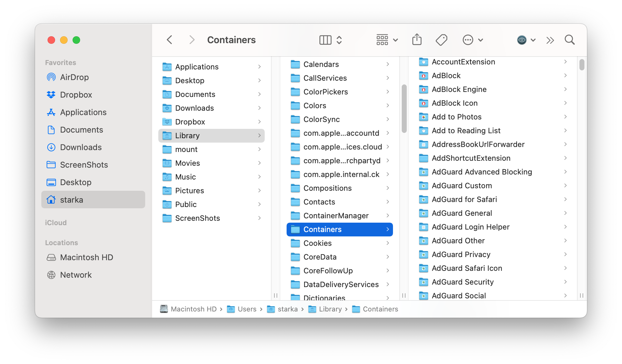Screen dimensions: 622x364
Task: Go forward with the forward arrow
Action: [192, 40]
